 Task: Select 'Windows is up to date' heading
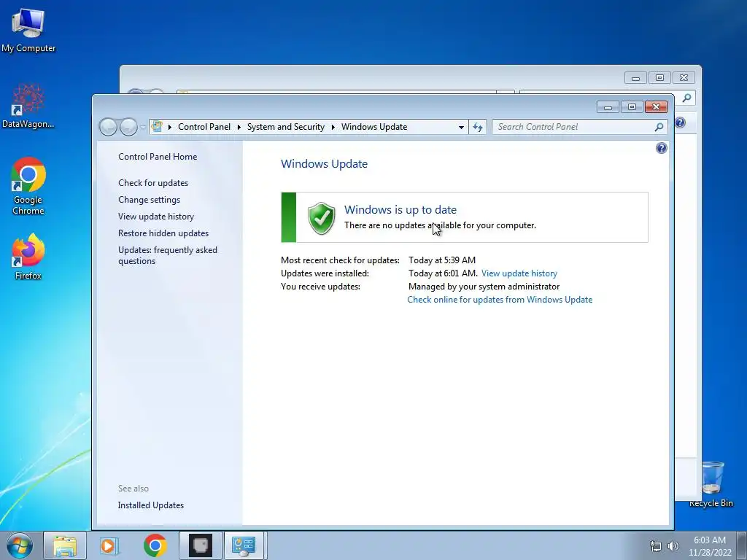(x=400, y=209)
